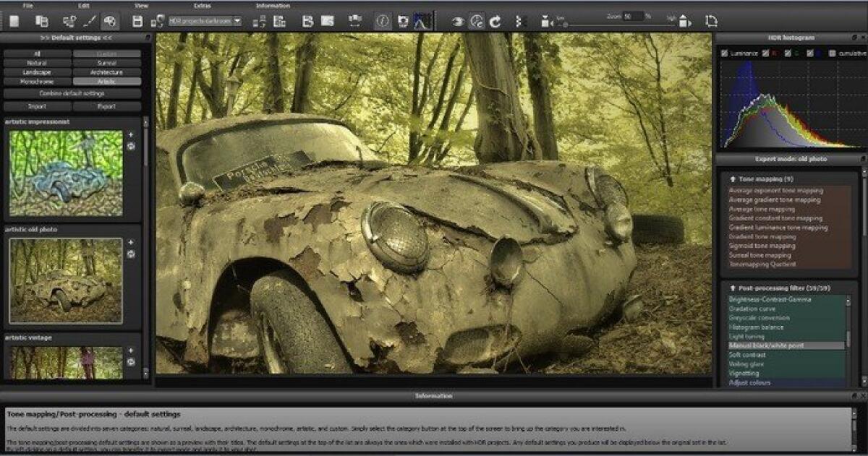
Task: Disable the Luminance checkbox in the HDR histogram
Action: pyautogui.click(x=724, y=53)
